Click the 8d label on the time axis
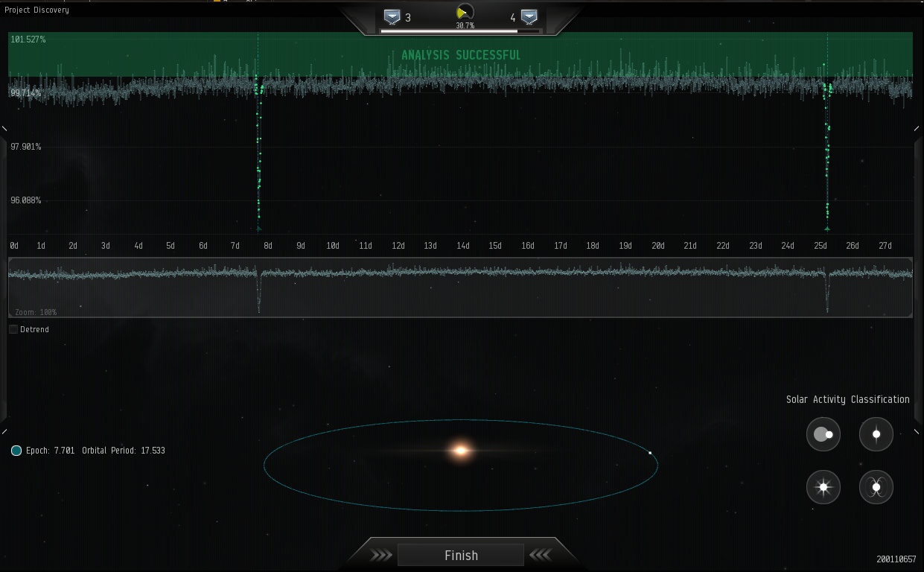 (x=268, y=246)
